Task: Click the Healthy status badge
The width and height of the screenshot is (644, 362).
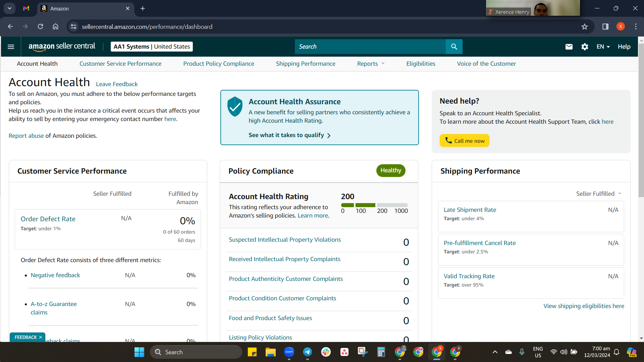Action: [x=391, y=171]
